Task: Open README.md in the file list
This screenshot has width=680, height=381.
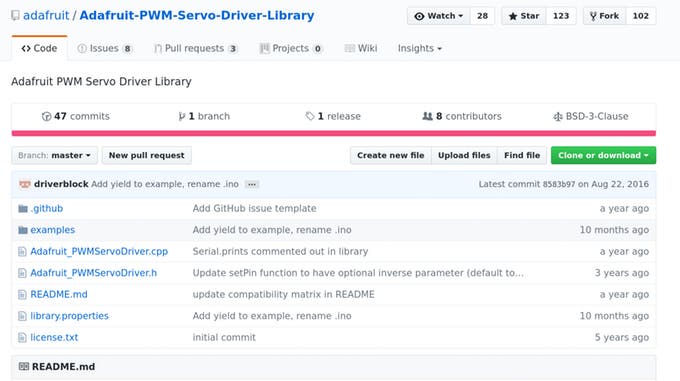Action: (x=59, y=295)
